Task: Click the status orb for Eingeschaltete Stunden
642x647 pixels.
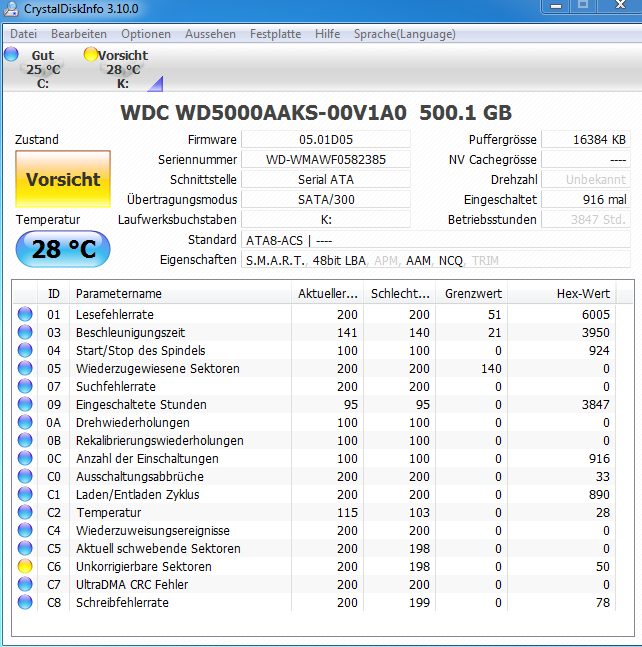Action: 25,404
